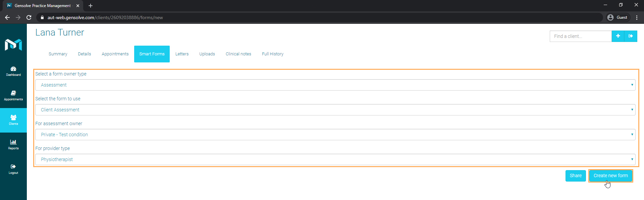
Task: Select the Clients sidebar icon
Action: tap(13, 120)
